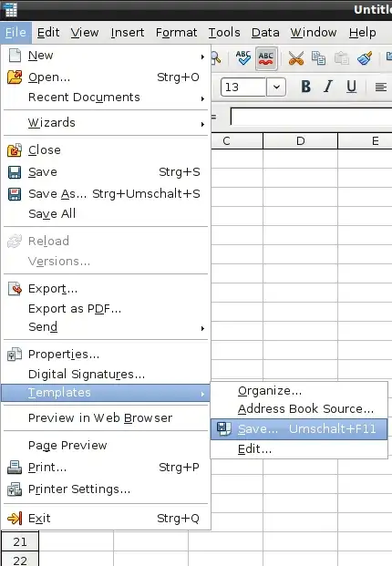Choose Digital Signatures... entry

pyautogui.click(x=106, y=375)
